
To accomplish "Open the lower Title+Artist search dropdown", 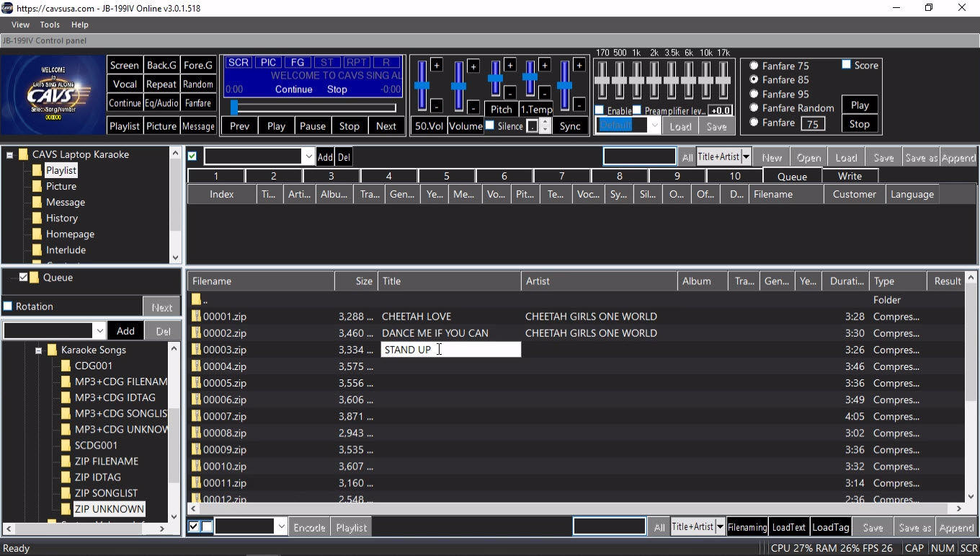I will [x=719, y=527].
